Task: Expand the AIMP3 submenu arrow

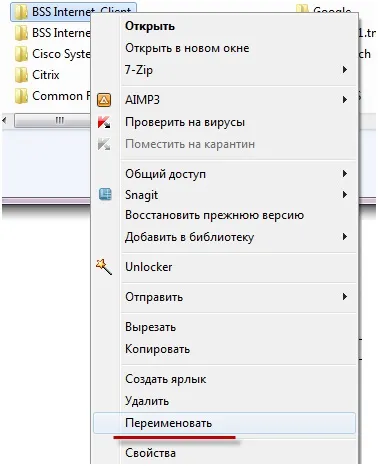Action: pos(345,100)
